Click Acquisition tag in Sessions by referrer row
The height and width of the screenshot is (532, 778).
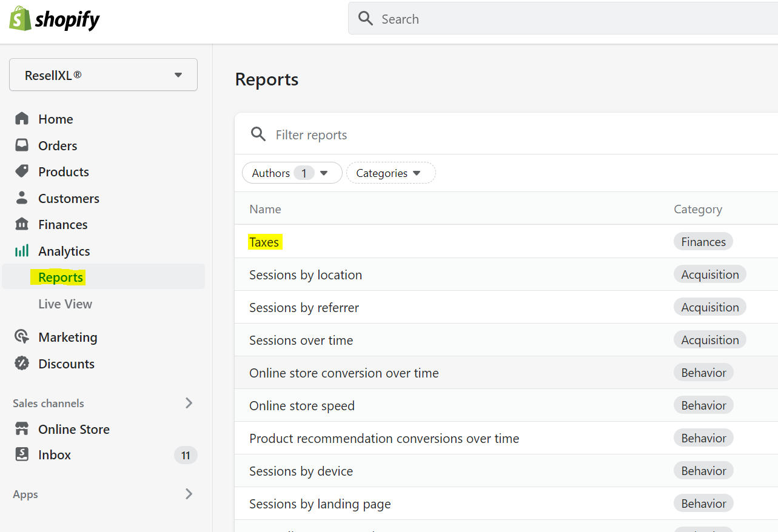(x=710, y=307)
